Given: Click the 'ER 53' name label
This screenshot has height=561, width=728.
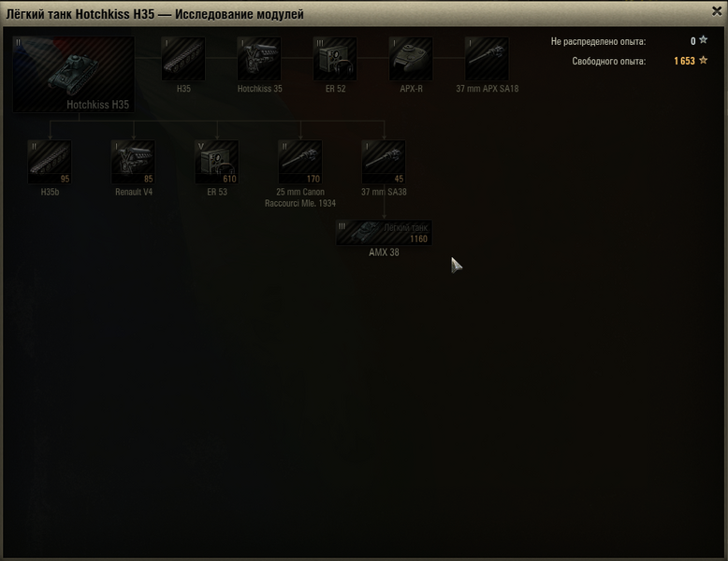Looking at the screenshot, I should click(217, 192).
